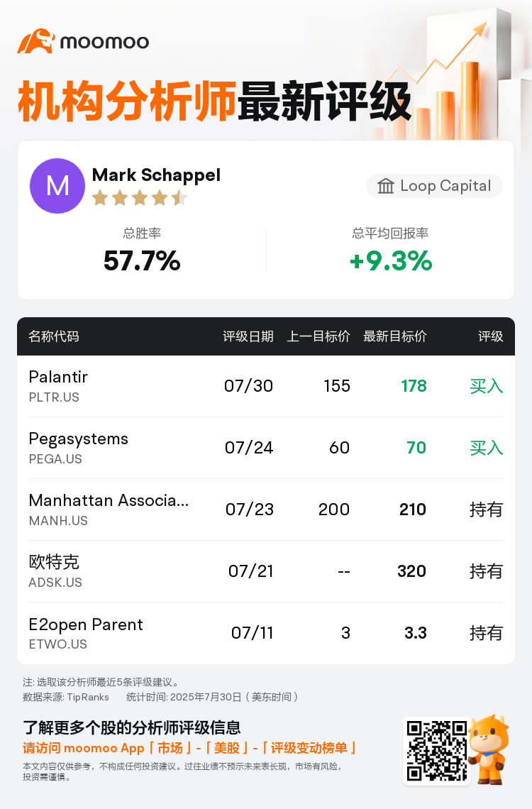Open the Manhattan Associates MANH.US entry
Screen dimensions: 532x809
[266, 510]
